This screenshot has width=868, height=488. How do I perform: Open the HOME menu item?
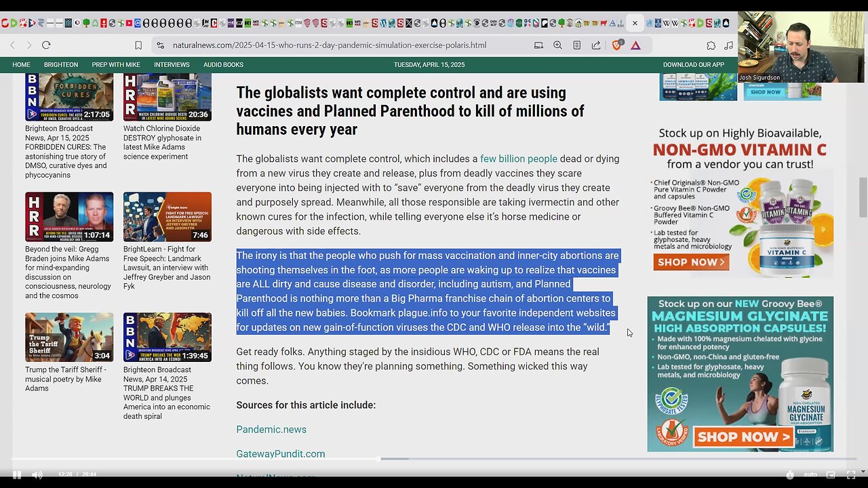(x=21, y=65)
